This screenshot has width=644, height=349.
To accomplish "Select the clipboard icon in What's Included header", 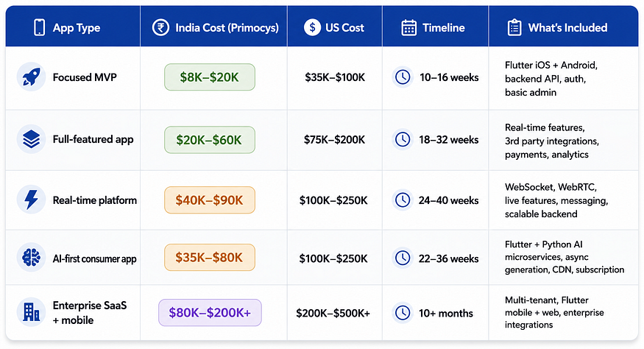I will 514,27.
